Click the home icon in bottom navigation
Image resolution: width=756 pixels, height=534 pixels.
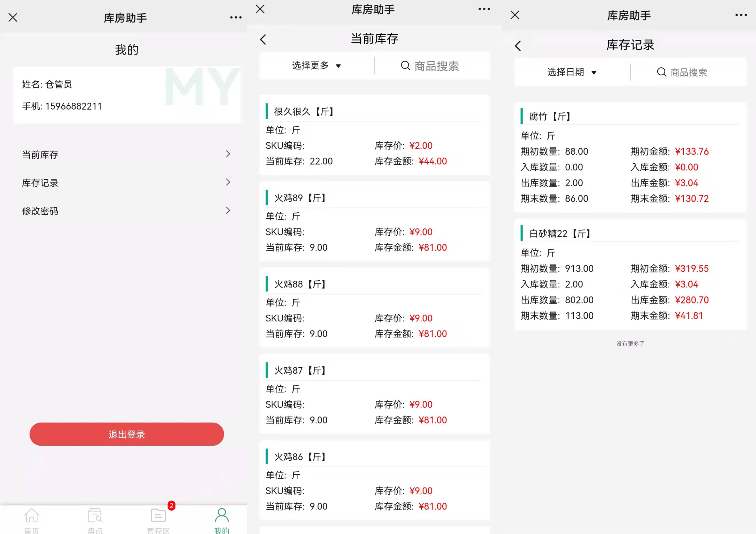32,516
